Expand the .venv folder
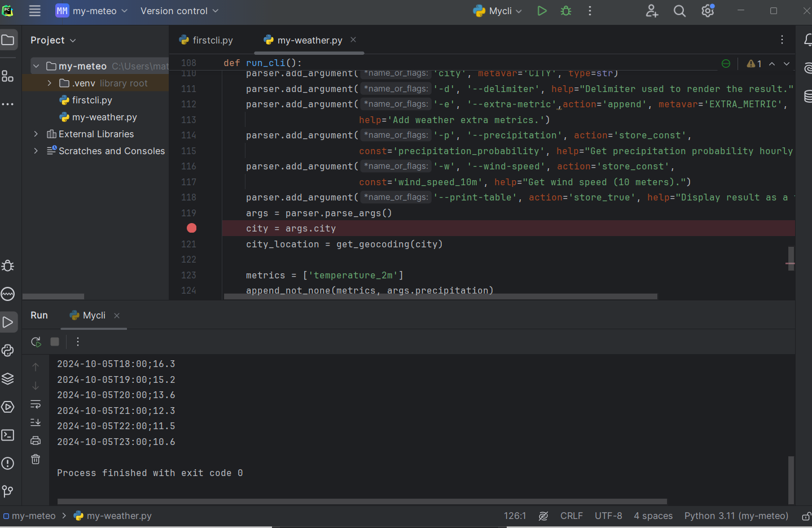The image size is (812, 528). tap(50, 83)
